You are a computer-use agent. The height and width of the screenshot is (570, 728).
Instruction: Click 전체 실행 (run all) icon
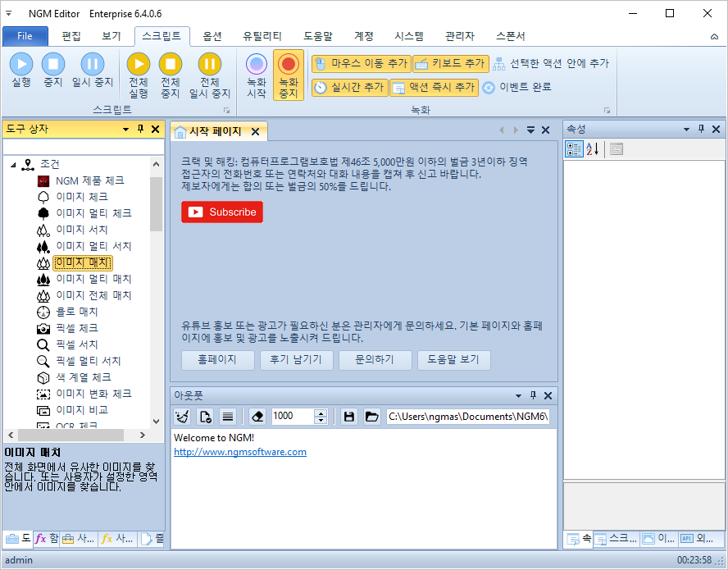[139, 75]
